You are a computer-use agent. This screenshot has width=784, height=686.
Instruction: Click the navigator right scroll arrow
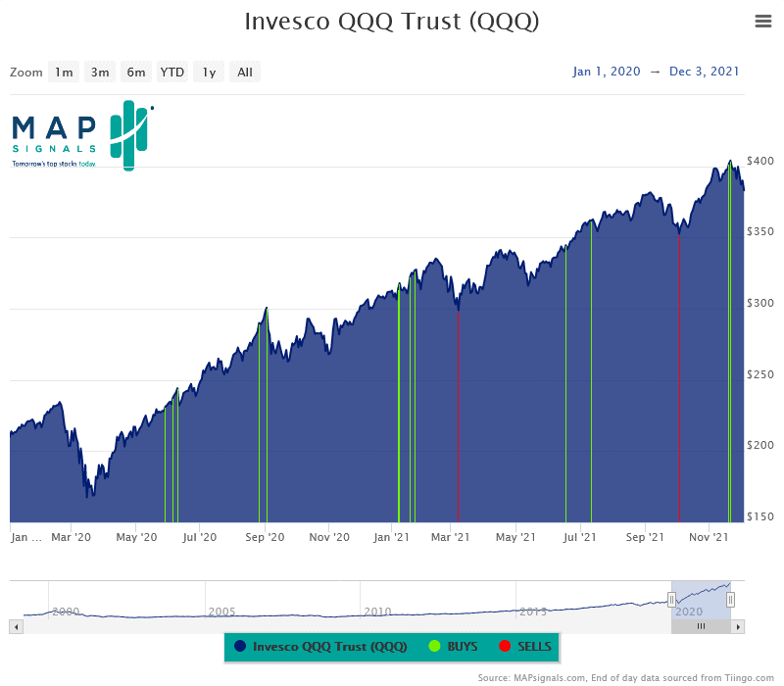coord(738,626)
